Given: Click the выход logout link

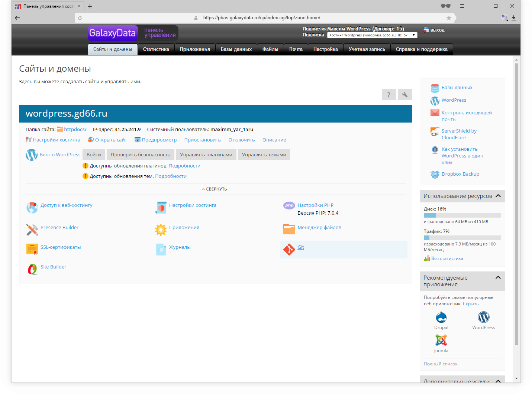Looking at the screenshot, I should pyautogui.click(x=437, y=30).
